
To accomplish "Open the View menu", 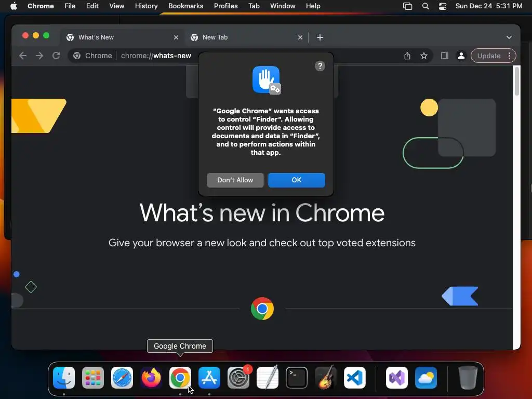I will coord(117,6).
